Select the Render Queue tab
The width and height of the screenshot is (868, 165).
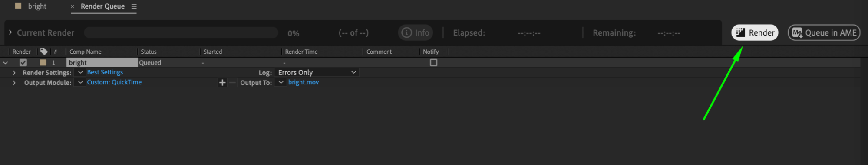click(102, 6)
